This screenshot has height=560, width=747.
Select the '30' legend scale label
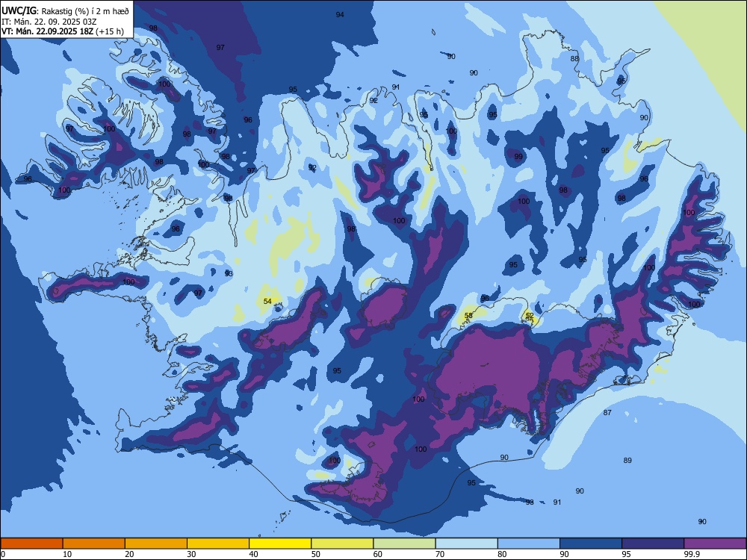point(191,554)
